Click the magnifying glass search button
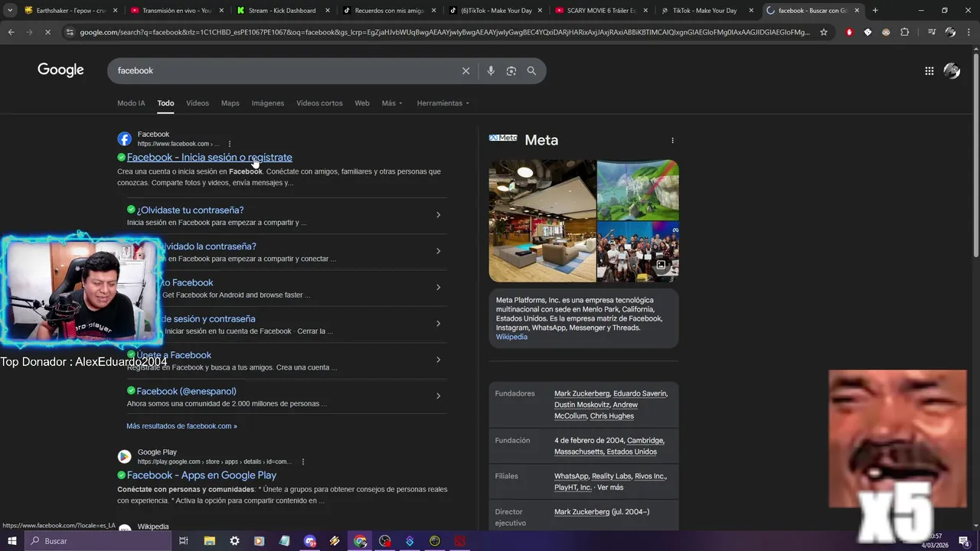 [531, 70]
